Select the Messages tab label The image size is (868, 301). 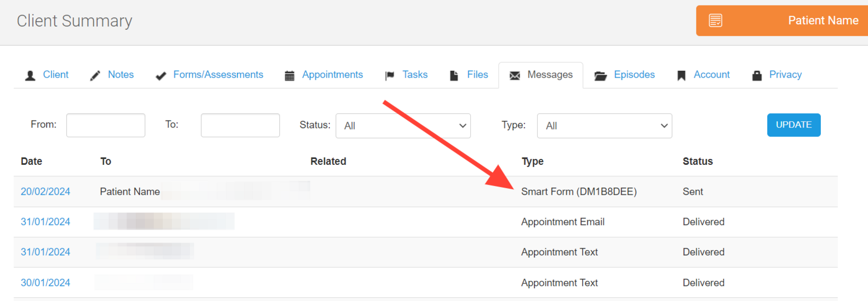click(550, 75)
